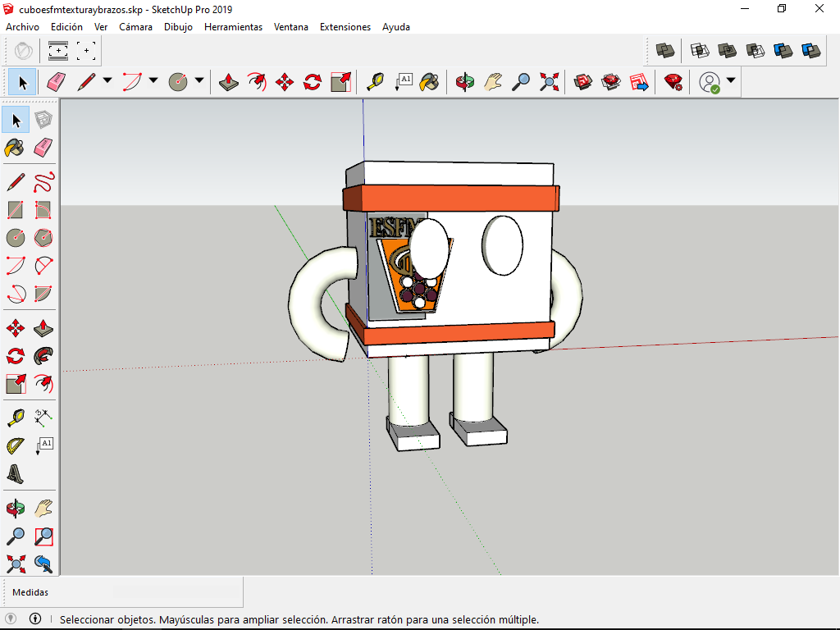The width and height of the screenshot is (840, 630).
Task: Open the user account dropdown arrow
Action: click(x=730, y=81)
